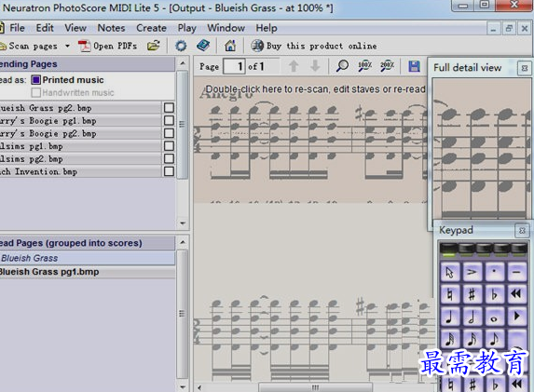Click the score view scroll left arrow

click(x=199, y=387)
